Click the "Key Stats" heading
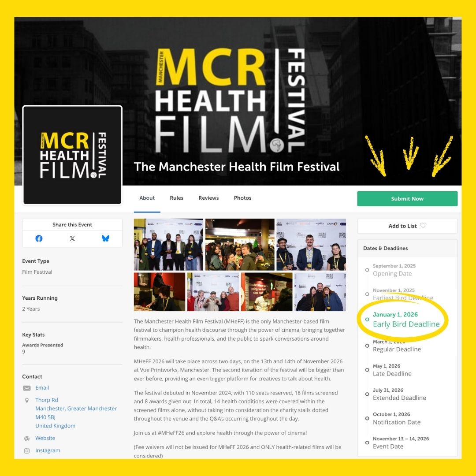Screen dimensions: 476x476 coord(33,335)
